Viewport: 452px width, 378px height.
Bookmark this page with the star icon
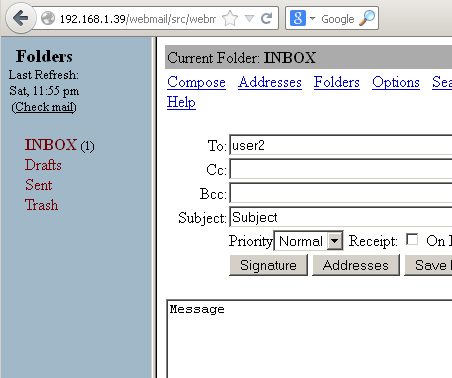[x=230, y=18]
